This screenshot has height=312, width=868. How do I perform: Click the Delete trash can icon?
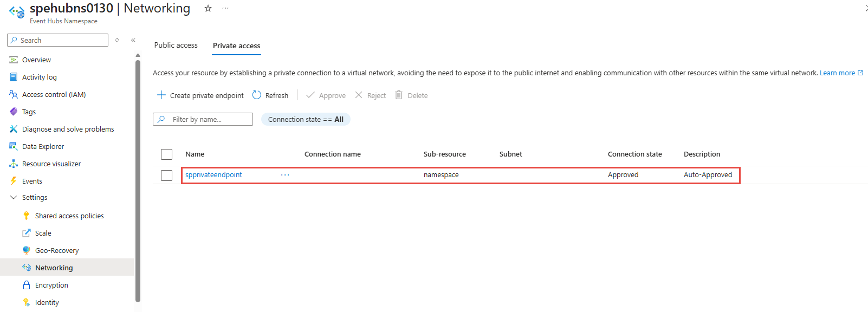(399, 95)
